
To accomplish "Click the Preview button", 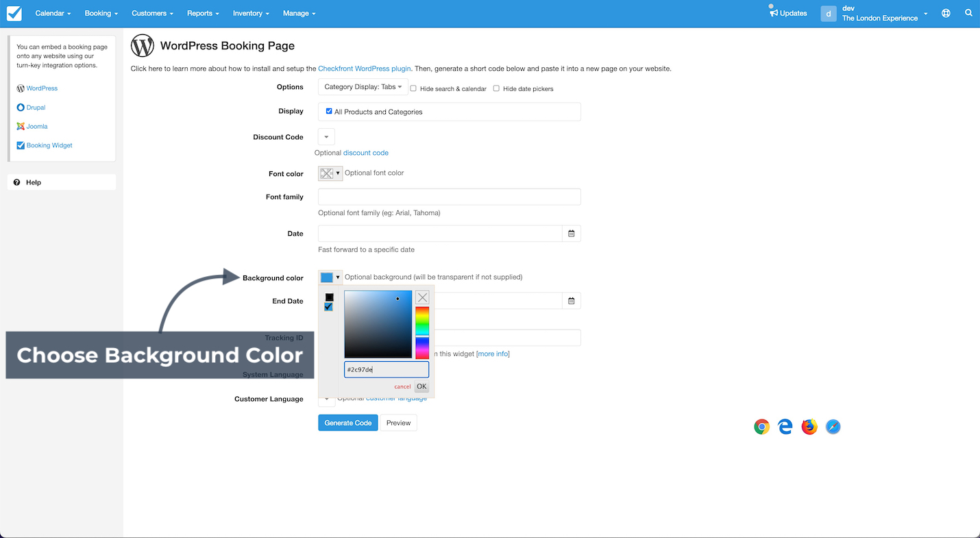I will [x=398, y=423].
